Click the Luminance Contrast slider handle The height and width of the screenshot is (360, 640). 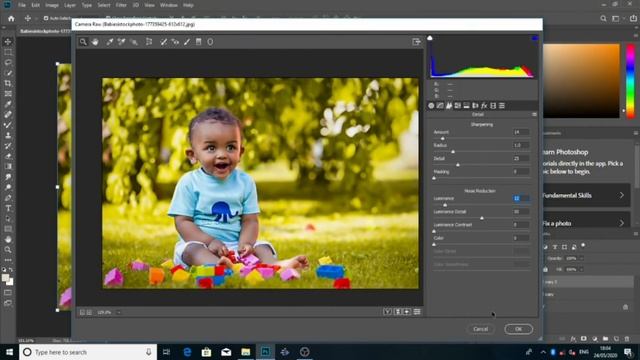[434, 231]
